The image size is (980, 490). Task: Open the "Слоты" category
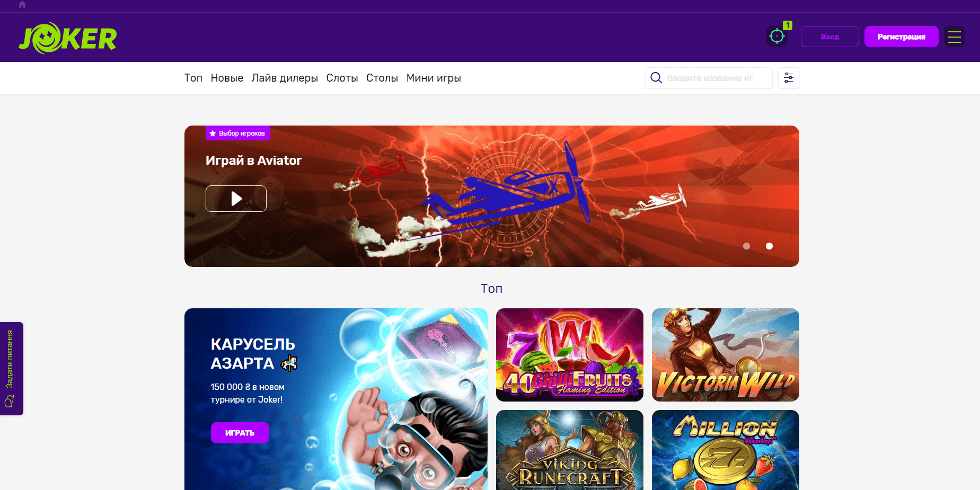342,78
